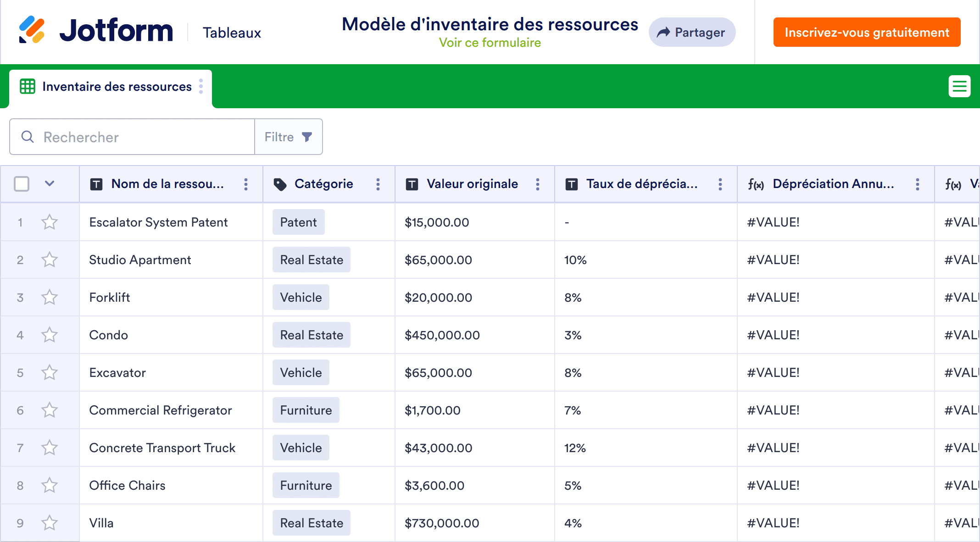Screen dimensions: 980x542
Task: Open Dépréciation Annuelle column options dots
Action: (918, 184)
